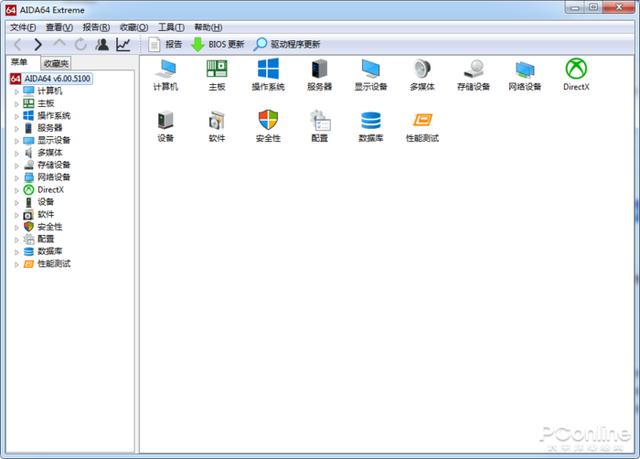The image size is (640, 459).
Task: Go back with the left arrow toolbar button
Action: click(x=18, y=44)
